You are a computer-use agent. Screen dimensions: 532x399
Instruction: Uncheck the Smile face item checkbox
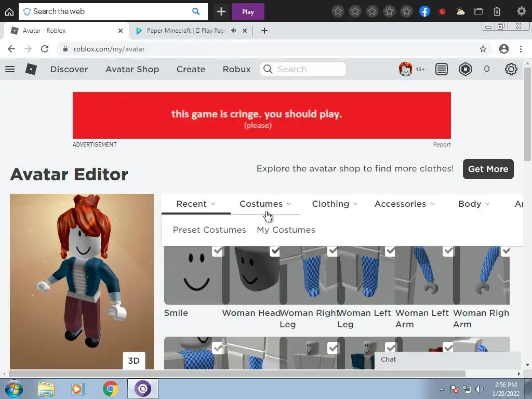coord(218,251)
